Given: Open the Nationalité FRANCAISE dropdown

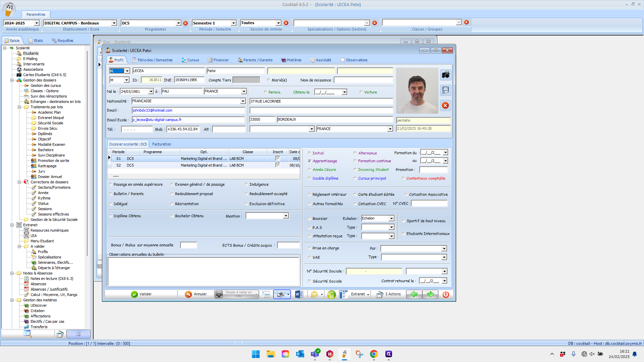Looking at the screenshot, I should point(243,101).
